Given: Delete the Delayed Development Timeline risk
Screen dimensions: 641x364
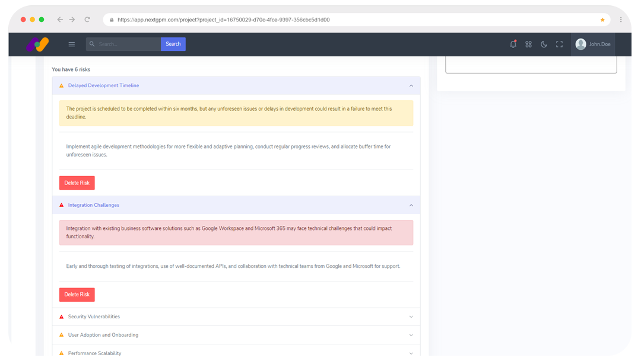Looking at the screenshot, I should click(77, 183).
